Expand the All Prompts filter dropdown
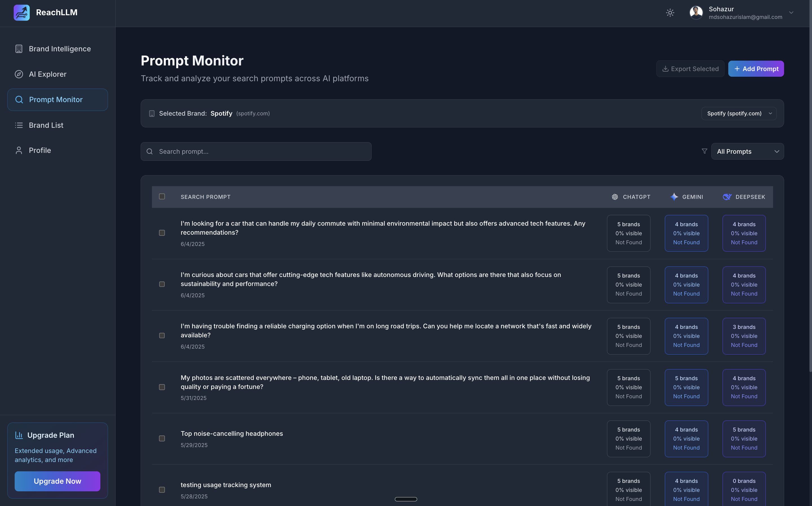 click(x=747, y=151)
